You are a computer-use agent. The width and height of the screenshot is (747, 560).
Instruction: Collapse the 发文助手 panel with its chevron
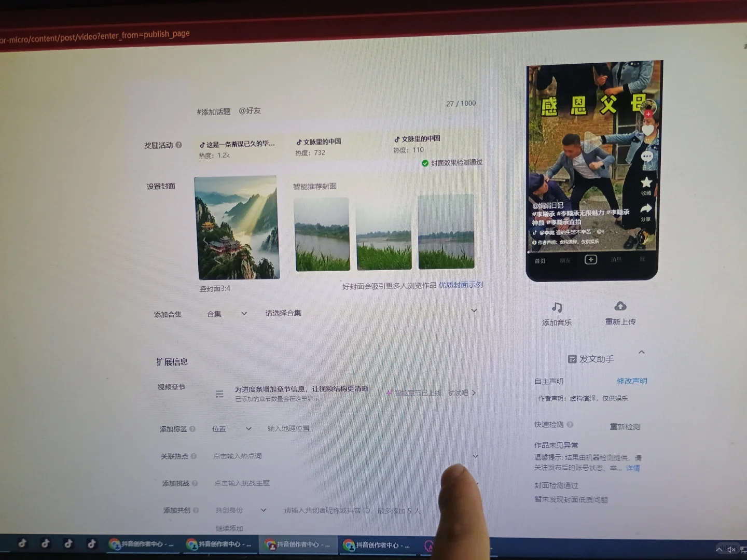pos(642,352)
